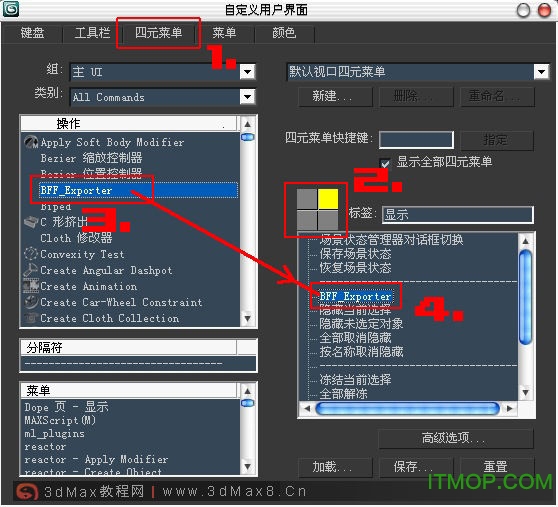
Task: Click the 加载 button
Action: pyautogui.click(x=335, y=467)
